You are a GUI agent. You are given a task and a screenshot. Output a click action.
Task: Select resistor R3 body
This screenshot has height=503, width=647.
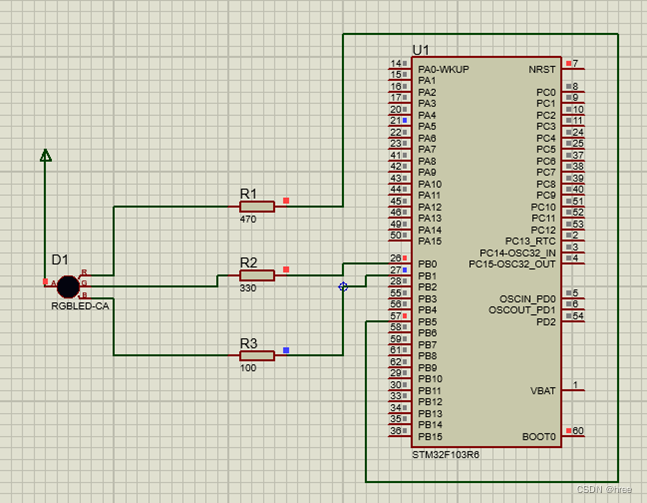(257, 355)
